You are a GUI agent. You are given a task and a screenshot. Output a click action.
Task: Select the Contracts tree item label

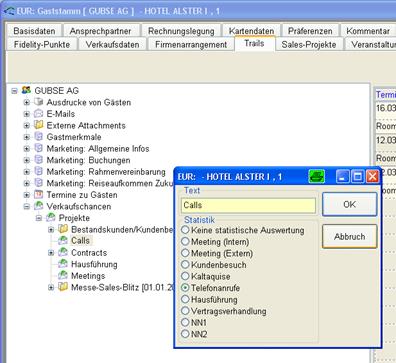89,253
